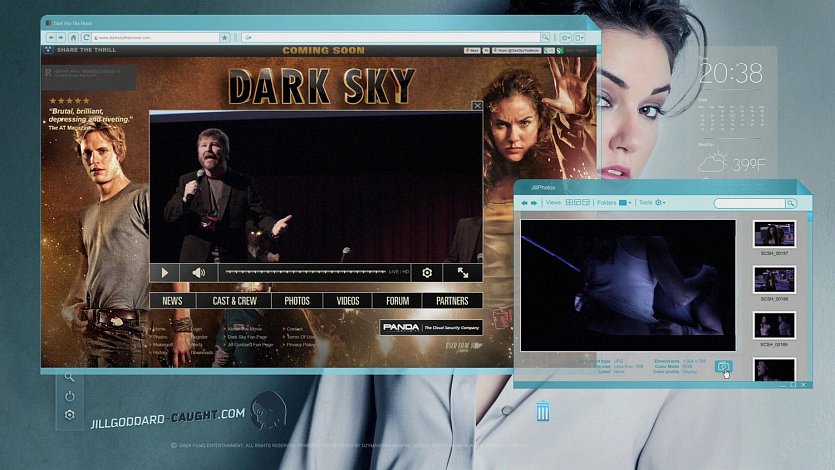The width and height of the screenshot is (835, 470).
Task: Expand Folders dropdown in JillPhotos
Action: [625, 203]
